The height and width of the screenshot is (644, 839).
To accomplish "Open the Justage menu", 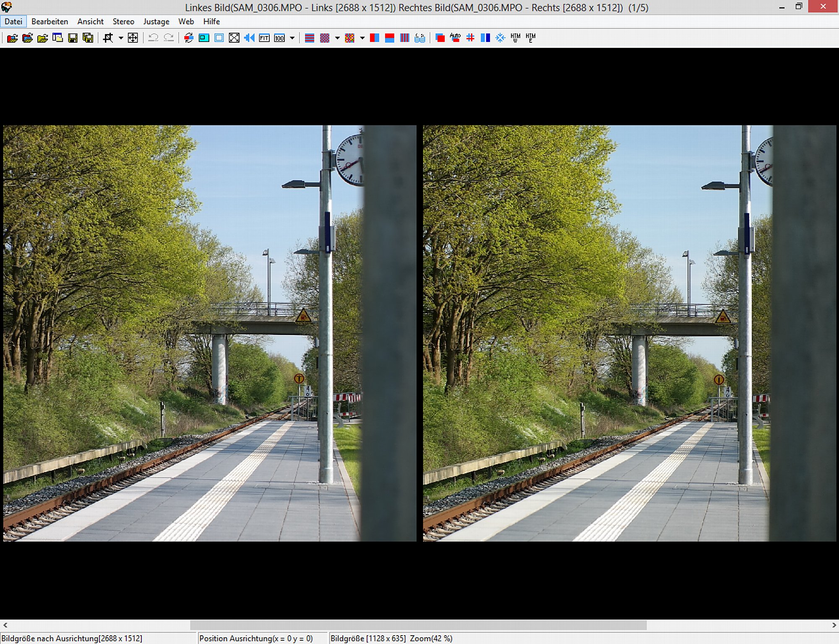I will [x=156, y=21].
